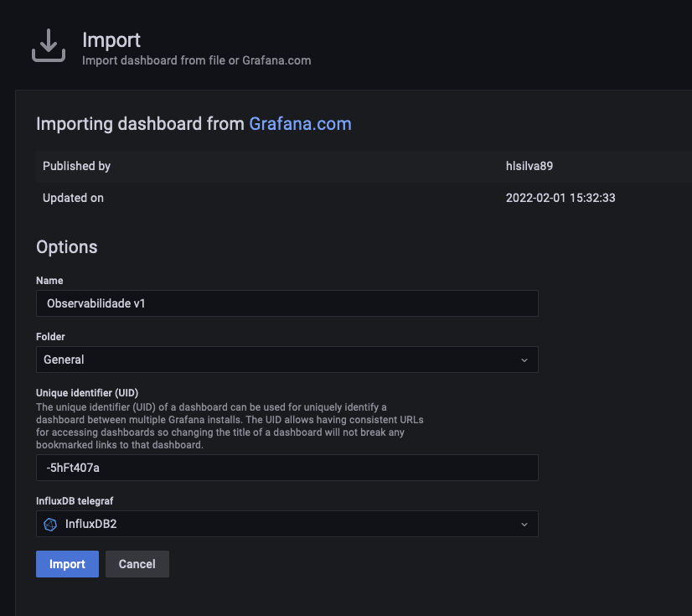This screenshot has height=616, width=692.
Task: Click the blue Import button
Action: 67,564
